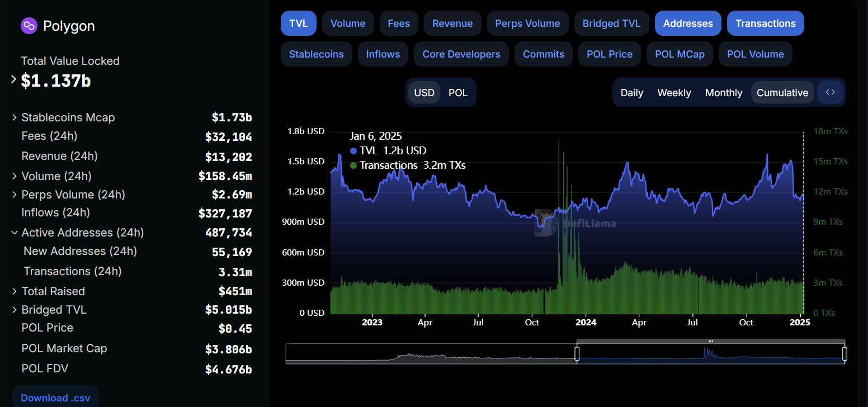The image size is (868, 407).
Task: Turn off the Transactions chart metric
Action: (x=765, y=23)
